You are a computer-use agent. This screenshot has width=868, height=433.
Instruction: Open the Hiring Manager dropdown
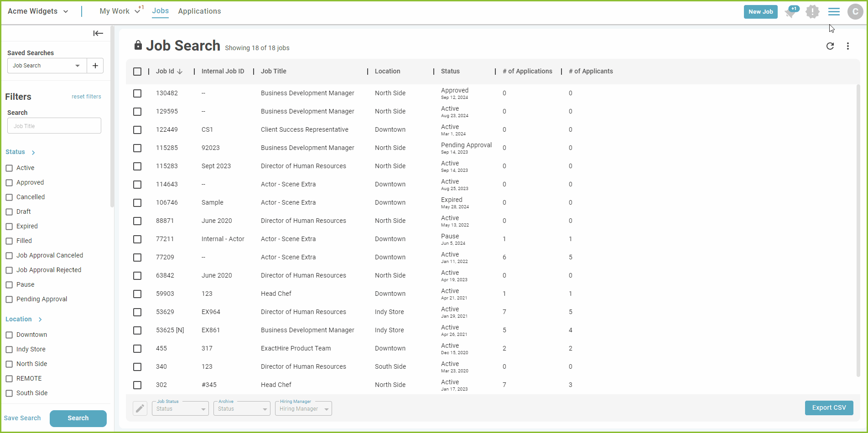[303, 408]
